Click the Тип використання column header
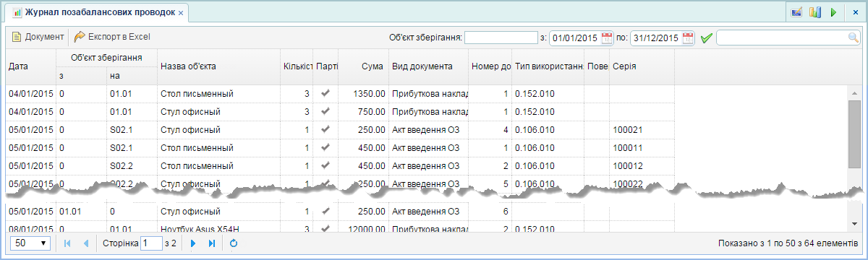868x260 pixels. tap(548, 66)
